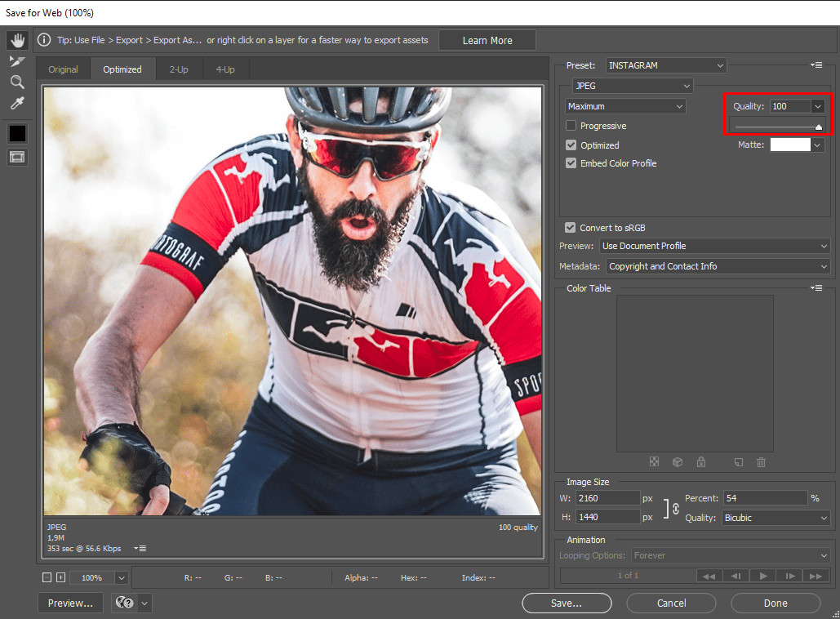Click the trash icon under Color Table
The image size is (840, 619).
click(761, 462)
